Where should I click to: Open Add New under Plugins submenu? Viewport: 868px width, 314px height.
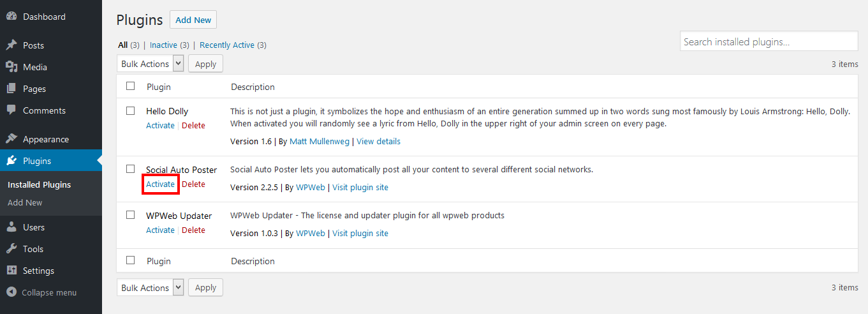tap(25, 202)
